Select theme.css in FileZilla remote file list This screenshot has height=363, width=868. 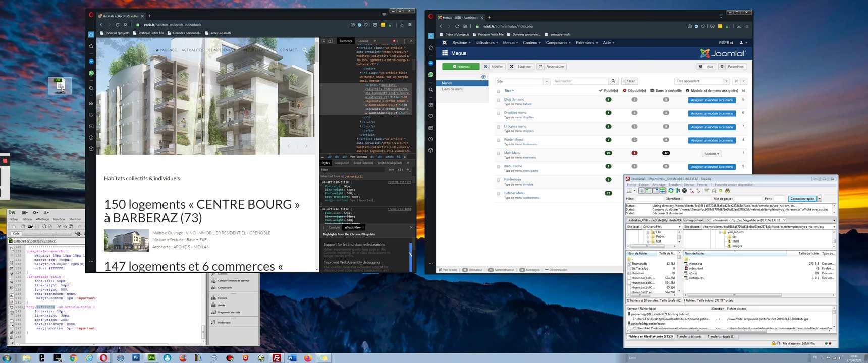pos(695,264)
